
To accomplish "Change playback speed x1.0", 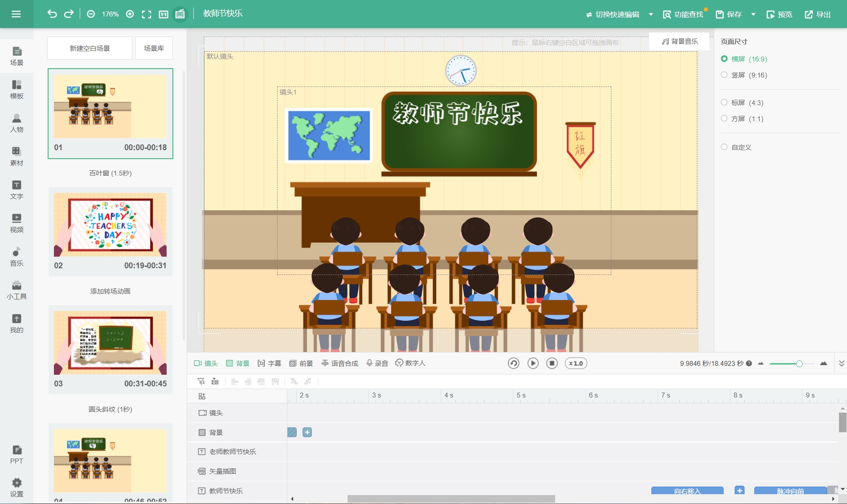I will [576, 363].
